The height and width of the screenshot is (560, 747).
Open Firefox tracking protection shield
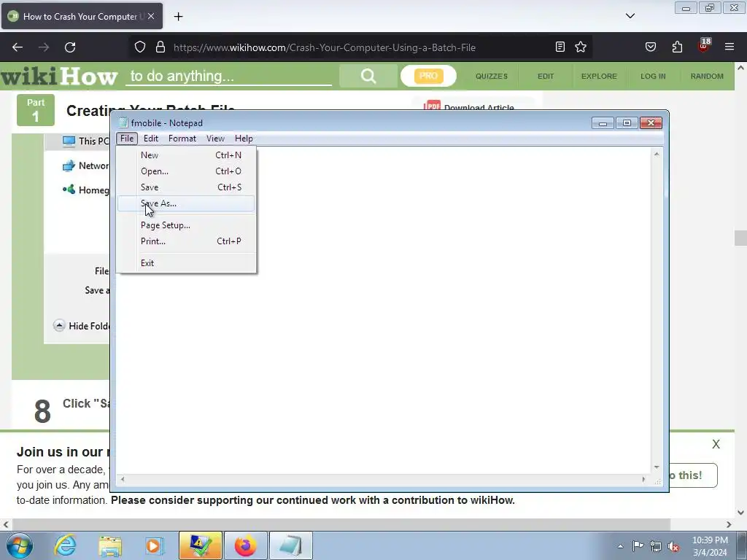pos(139,47)
